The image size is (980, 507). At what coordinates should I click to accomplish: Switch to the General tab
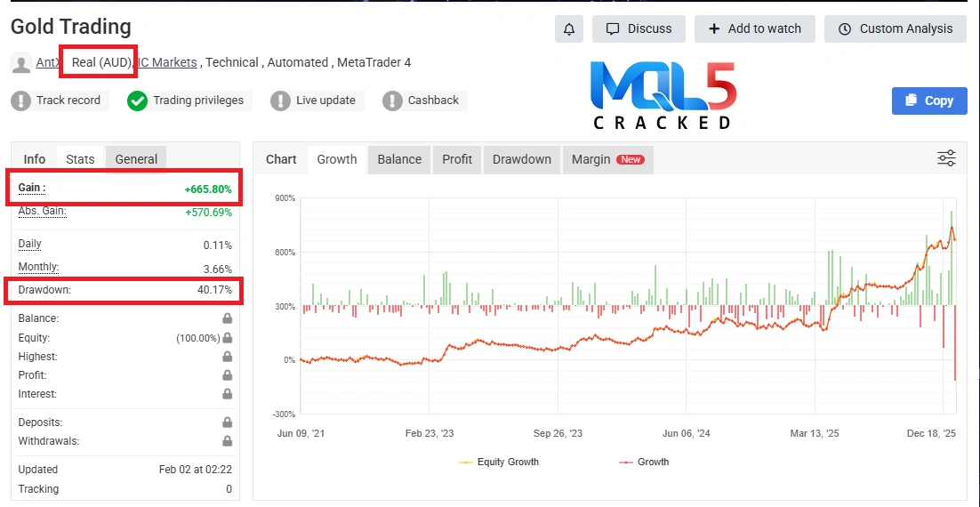(x=136, y=159)
